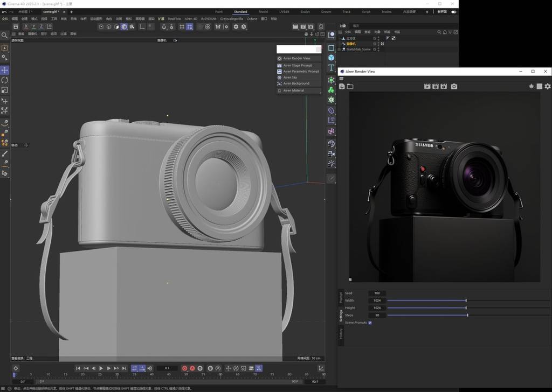Open the folder icon in Airen Render View

tap(350, 86)
